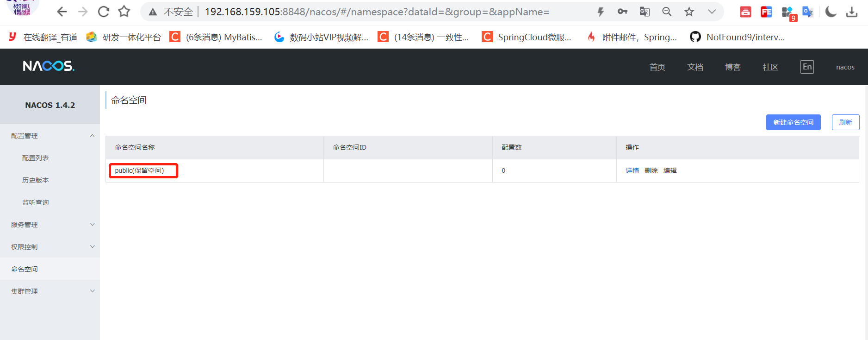This screenshot has height=340, width=868.
Task: Toggle the dark mode moon icon
Action: click(x=831, y=12)
